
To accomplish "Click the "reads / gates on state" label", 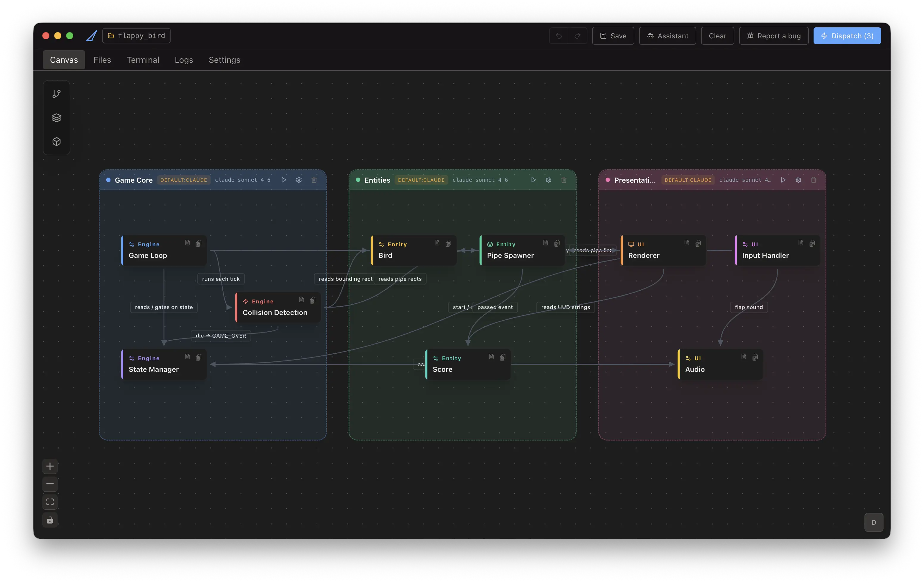I will point(164,307).
